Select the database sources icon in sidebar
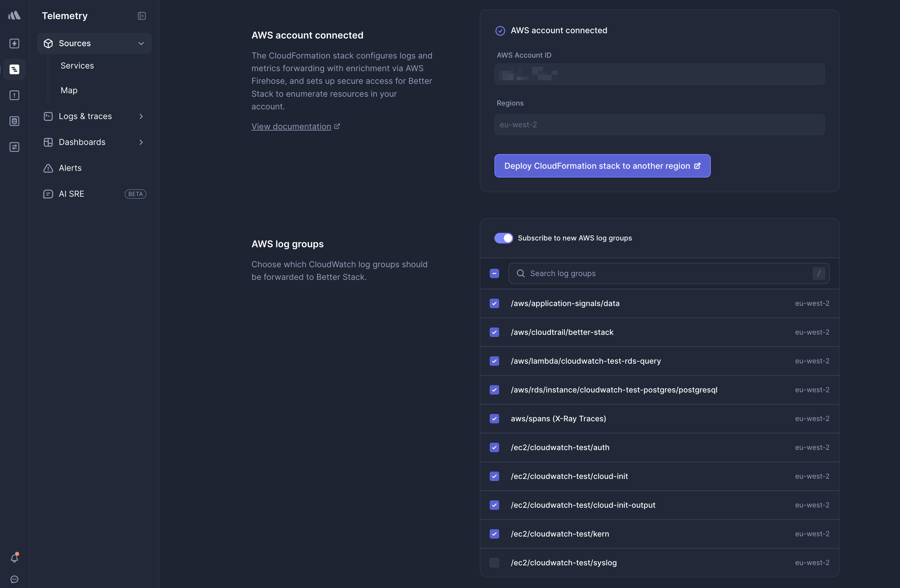The height and width of the screenshot is (588, 900). pyautogui.click(x=14, y=121)
